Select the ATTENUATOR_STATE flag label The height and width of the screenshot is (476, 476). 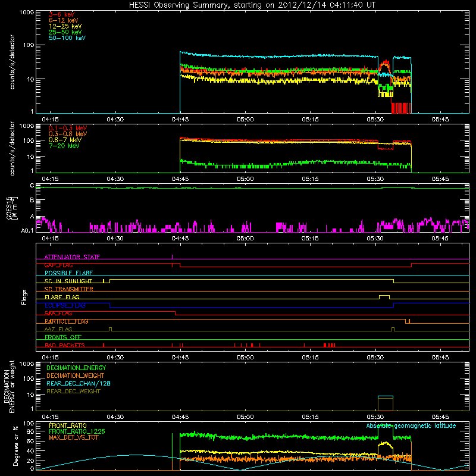pyautogui.click(x=72, y=257)
